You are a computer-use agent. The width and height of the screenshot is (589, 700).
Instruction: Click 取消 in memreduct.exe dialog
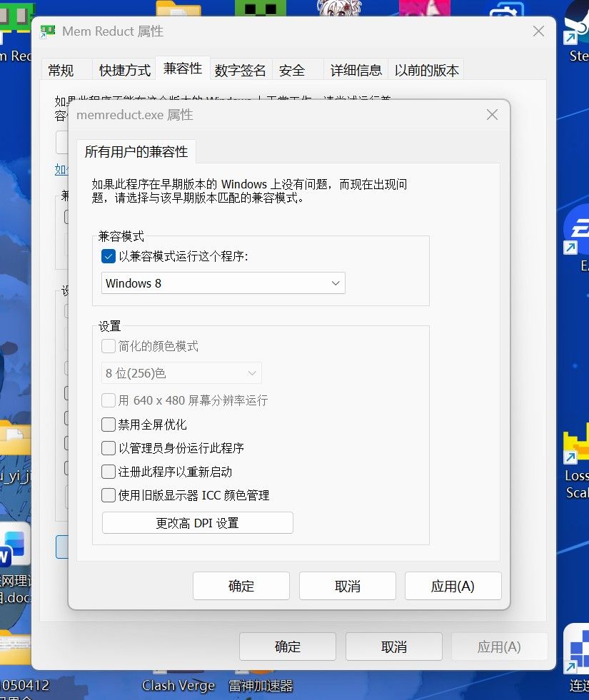click(x=348, y=586)
